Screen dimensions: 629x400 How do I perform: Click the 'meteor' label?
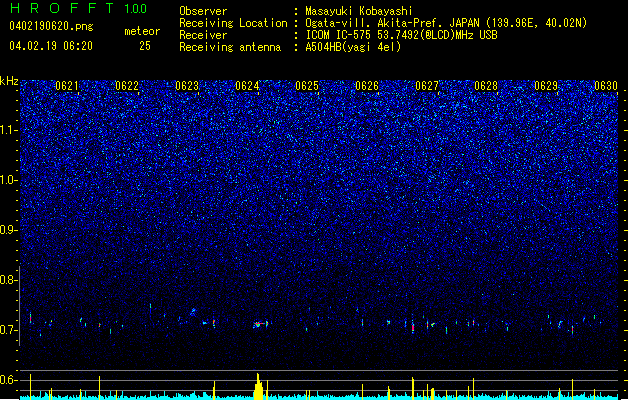click(142, 31)
